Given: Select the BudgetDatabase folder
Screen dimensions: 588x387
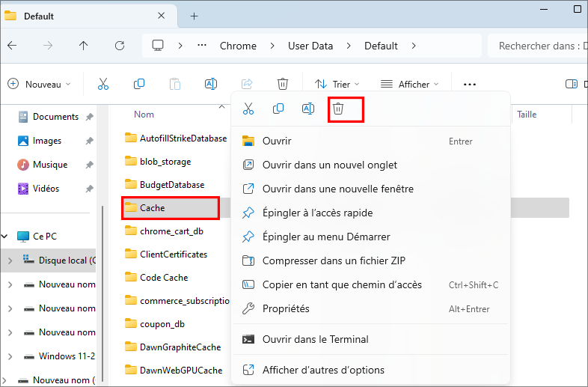Looking at the screenshot, I should pos(165,185).
